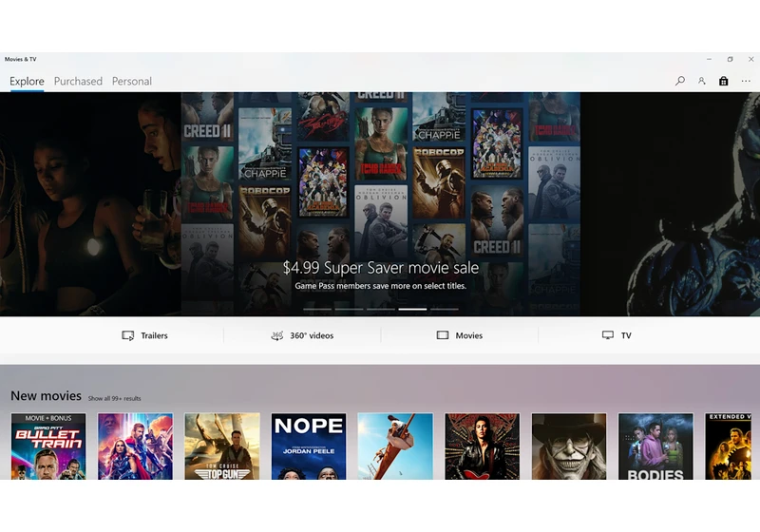760x532 pixels.
Task: Open the TV category label
Action: tap(626, 335)
